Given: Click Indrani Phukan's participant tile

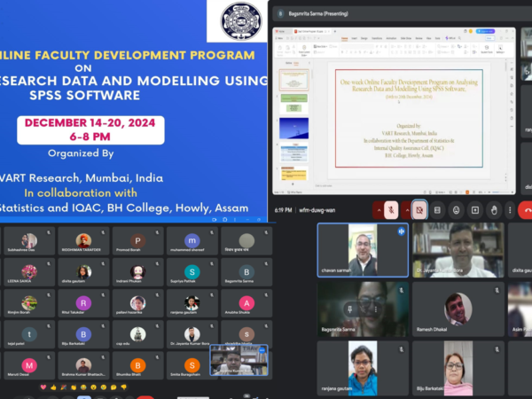Looking at the screenshot, I should (137, 272).
